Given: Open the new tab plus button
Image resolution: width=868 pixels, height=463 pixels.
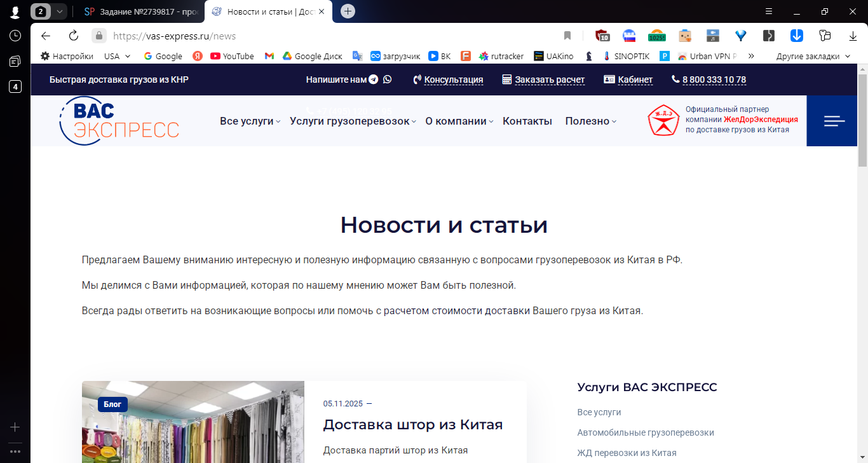Looking at the screenshot, I should tap(348, 11).
